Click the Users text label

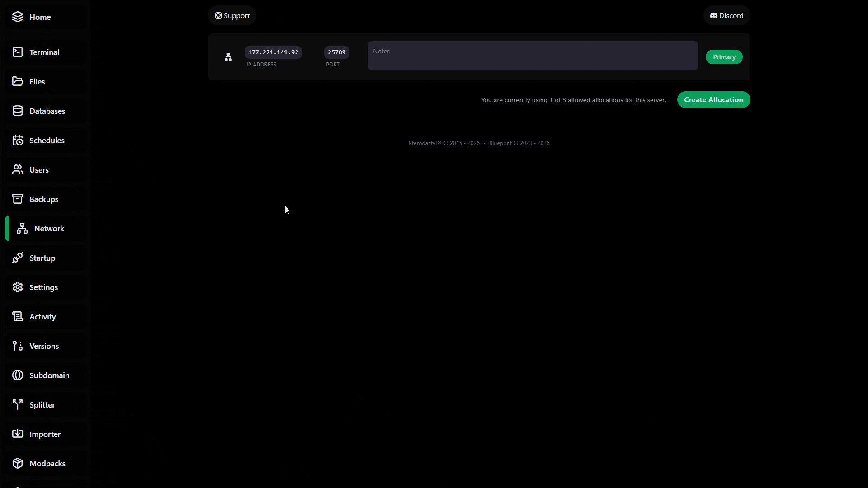(39, 170)
